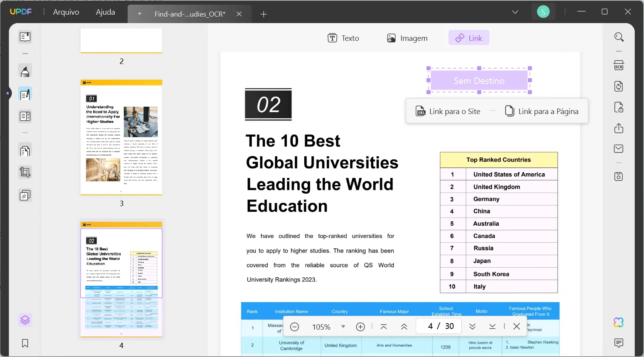Share the current document
This screenshot has width=644, height=357.
619,128
